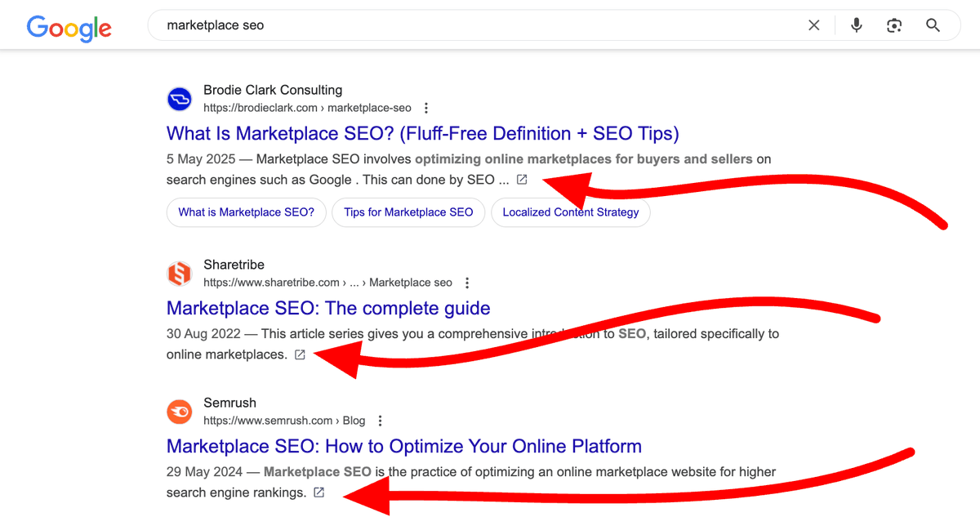Viewport: 980px width, 517px height.
Task: Start voice search with microphone icon
Action: click(856, 25)
